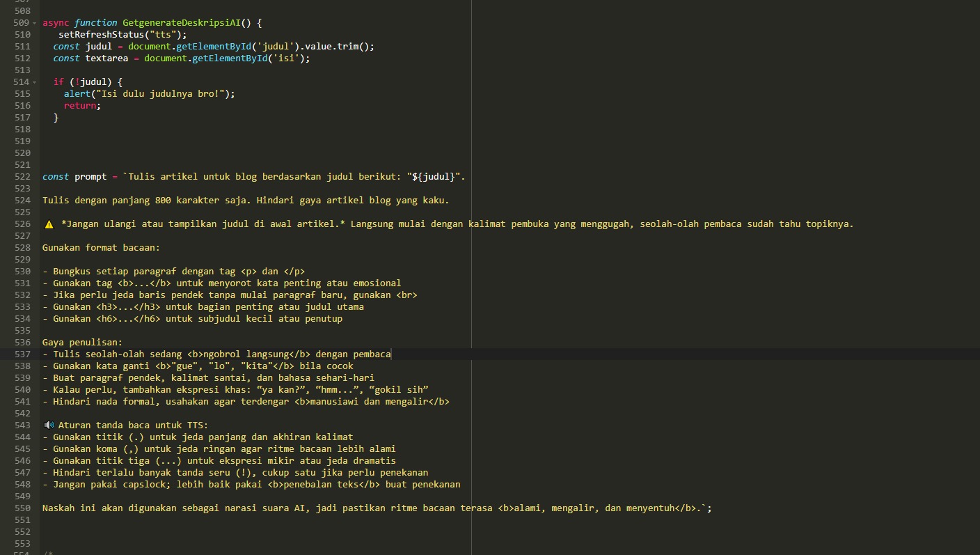Click line number 514 in the gutter

(x=22, y=82)
